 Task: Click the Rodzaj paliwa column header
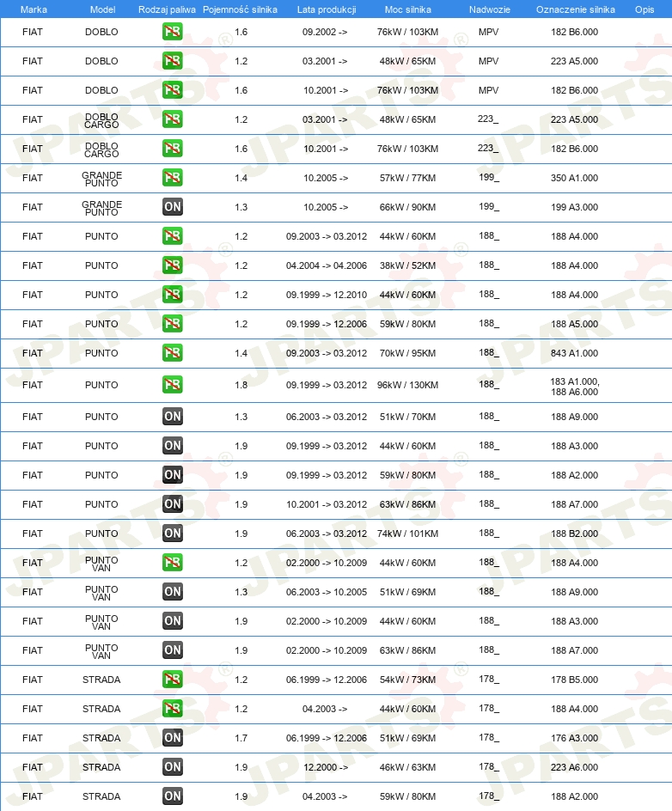click(x=167, y=9)
